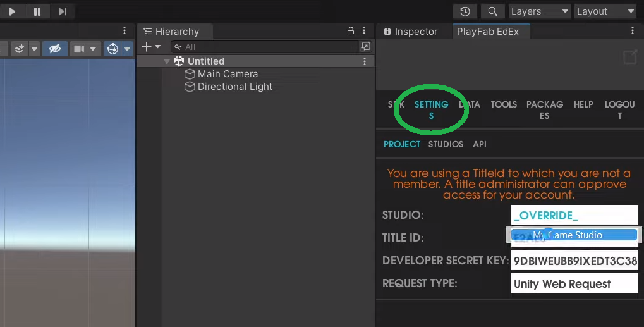Toggle the Hierarchy panel lock
This screenshot has width=644, height=327.
(x=351, y=31)
